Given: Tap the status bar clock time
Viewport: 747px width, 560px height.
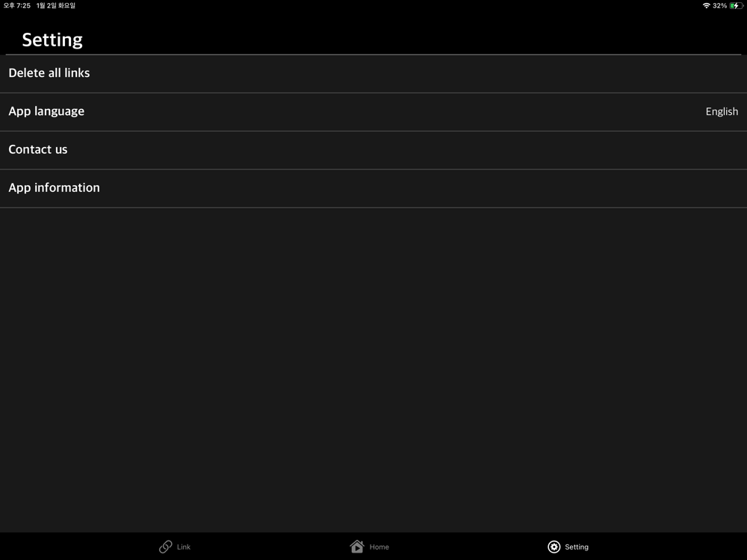Looking at the screenshot, I should click(x=17, y=6).
